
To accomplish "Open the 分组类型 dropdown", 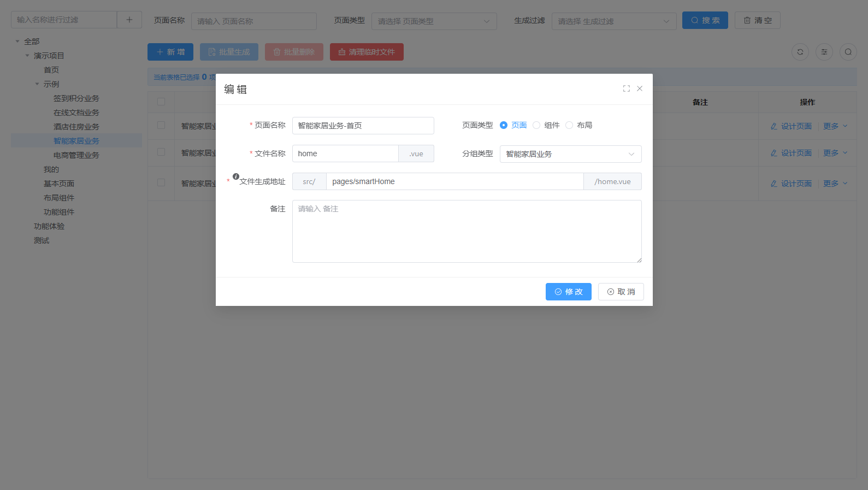I will pyautogui.click(x=570, y=154).
